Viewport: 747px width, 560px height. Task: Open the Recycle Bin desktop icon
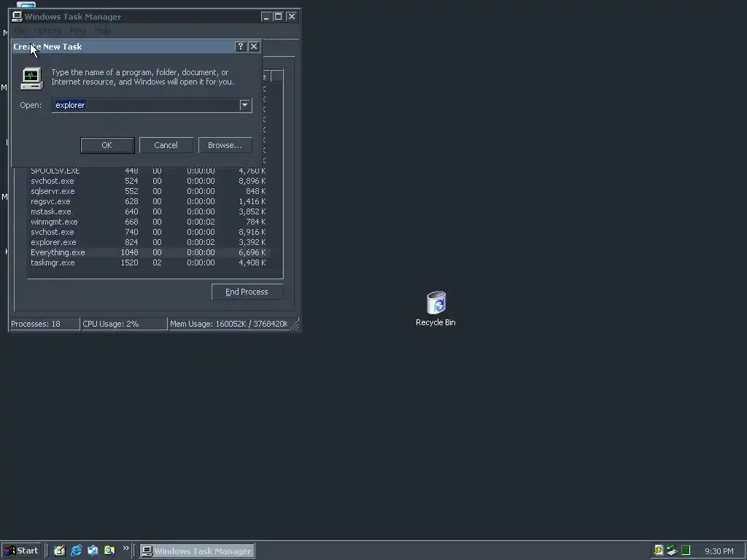click(436, 308)
